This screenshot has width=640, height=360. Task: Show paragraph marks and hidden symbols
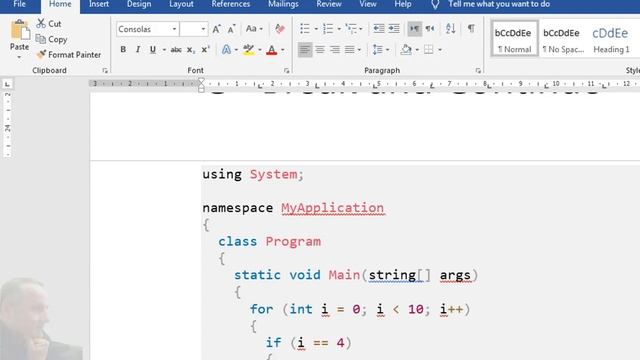click(471, 29)
